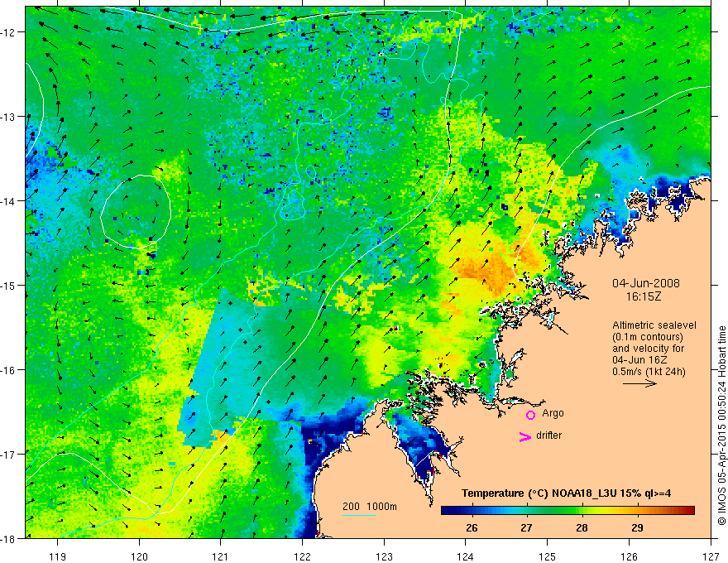Viewport: 728px width, 563px height.
Task: Click the '16:15Z' time text
Action: [x=643, y=296]
